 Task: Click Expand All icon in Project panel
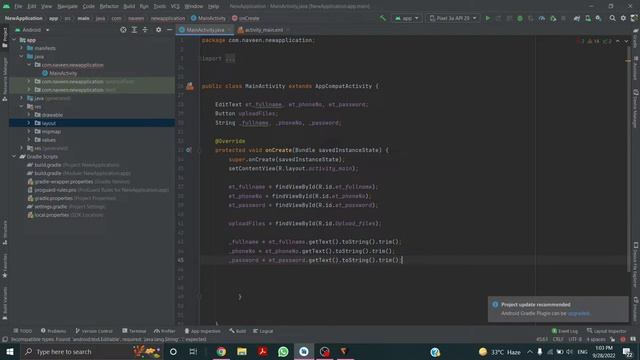pyautogui.click(x=134, y=30)
